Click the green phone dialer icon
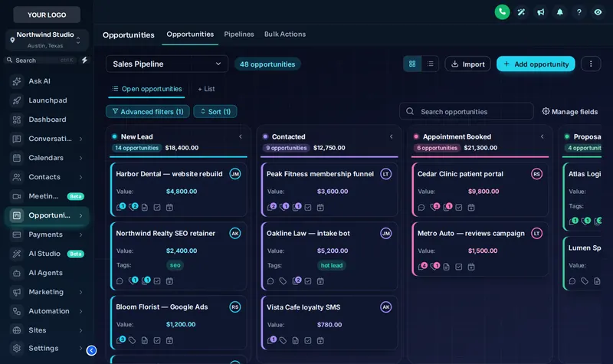The width and height of the screenshot is (613, 364). tap(502, 12)
